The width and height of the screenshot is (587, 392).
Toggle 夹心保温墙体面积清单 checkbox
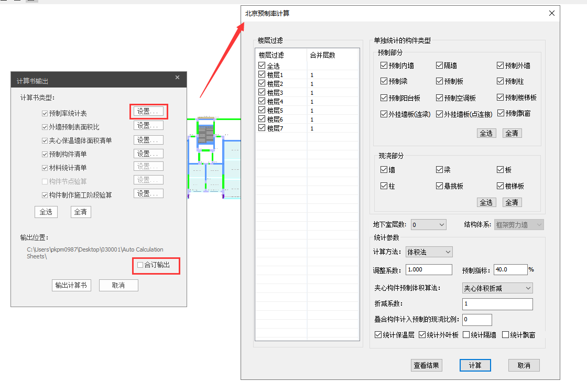tap(45, 140)
